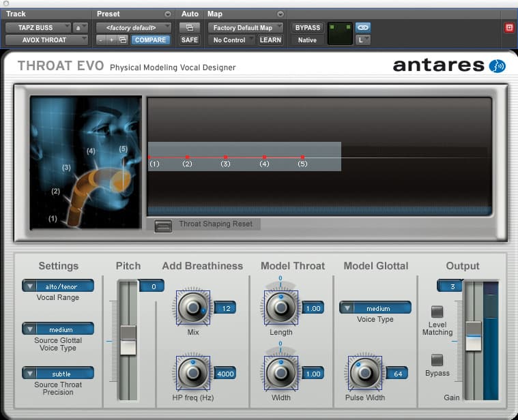The image size is (518, 420).
Task: Click the Auto enable automation parameters icon
Action: coord(190,28)
